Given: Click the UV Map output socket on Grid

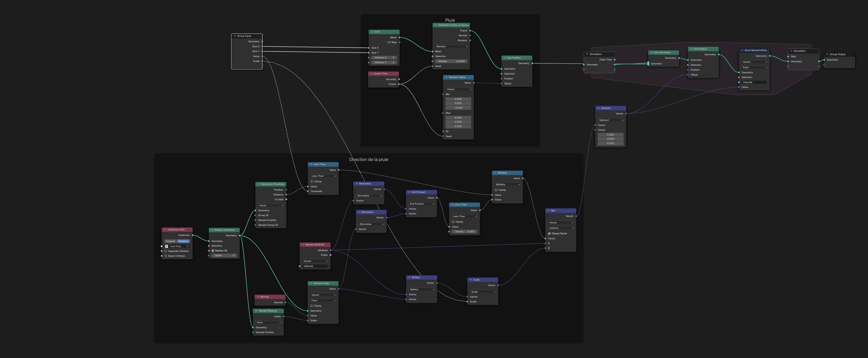Looking at the screenshot, I should 400,42.
